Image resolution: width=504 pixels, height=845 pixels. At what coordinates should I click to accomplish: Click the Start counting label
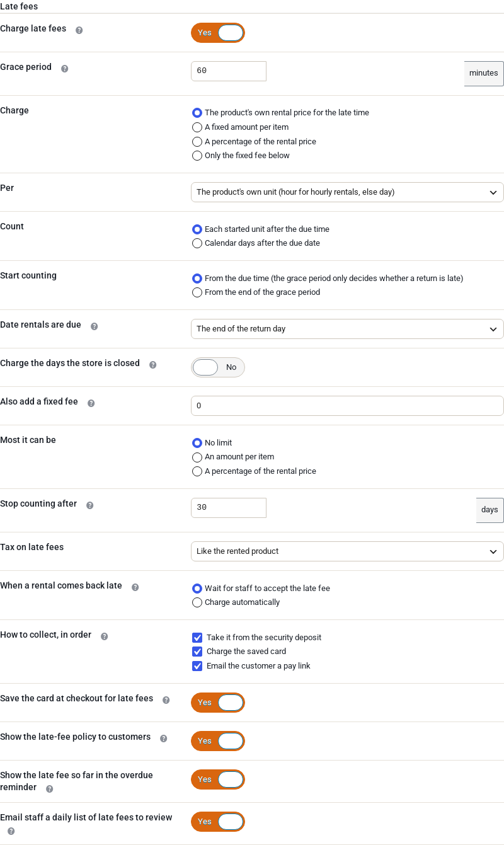pyautogui.click(x=28, y=275)
